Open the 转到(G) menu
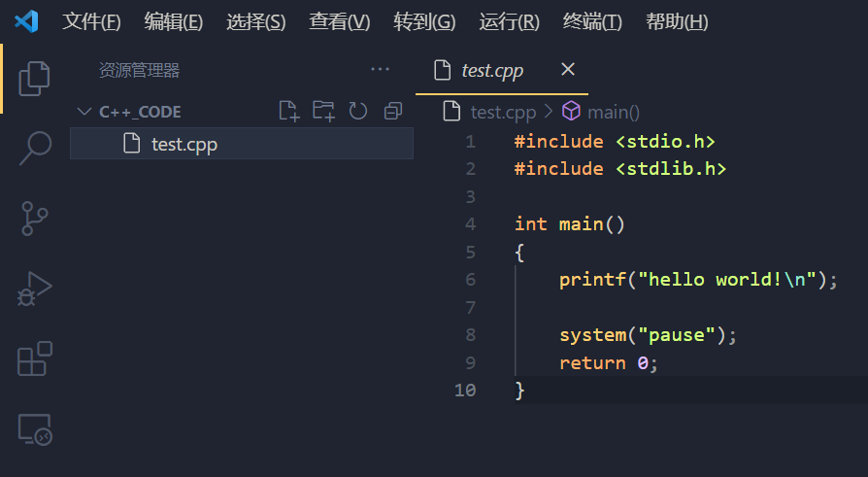Image resolution: width=868 pixels, height=477 pixels. click(424, 21)
